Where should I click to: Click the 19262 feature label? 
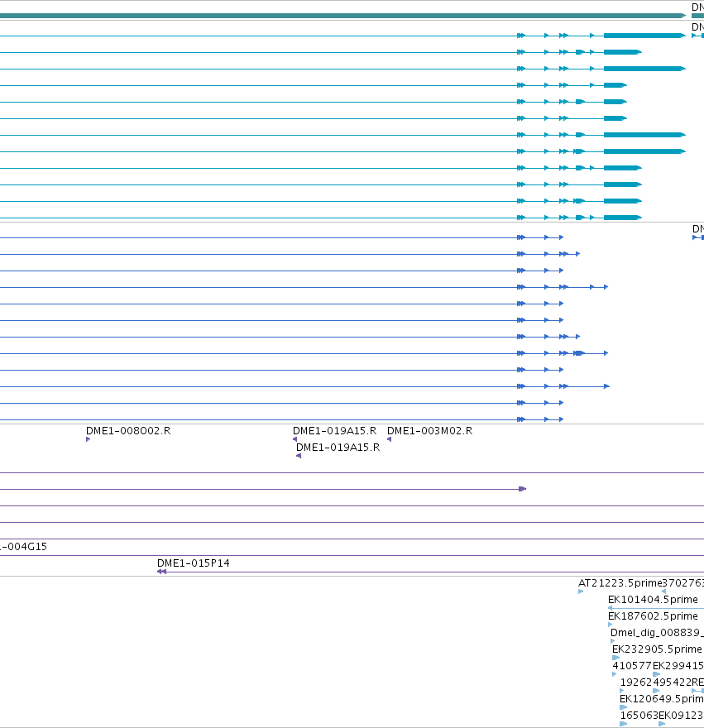pos(636,682)
